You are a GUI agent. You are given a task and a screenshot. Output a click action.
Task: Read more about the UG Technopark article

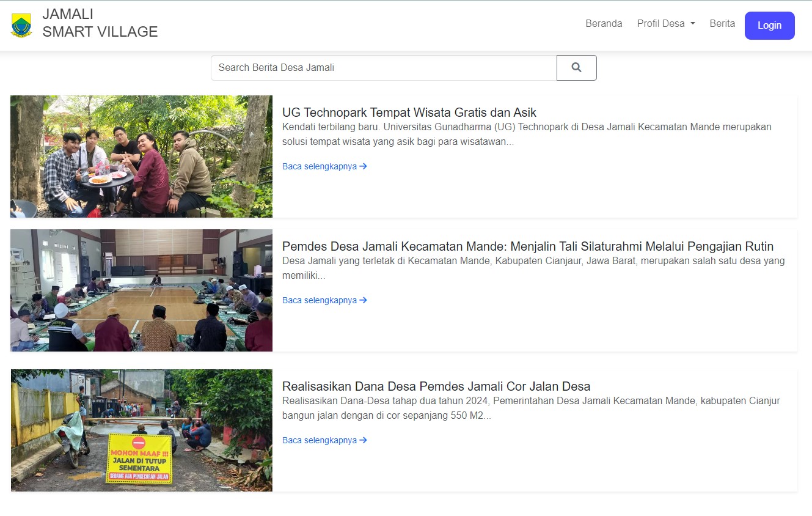[320, 166]
